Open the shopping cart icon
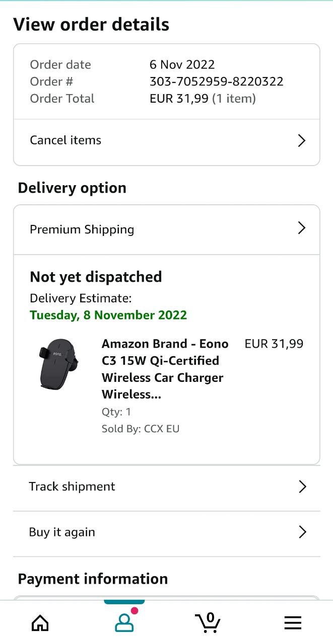Screen dimensions: 333x644 [208, 623]
